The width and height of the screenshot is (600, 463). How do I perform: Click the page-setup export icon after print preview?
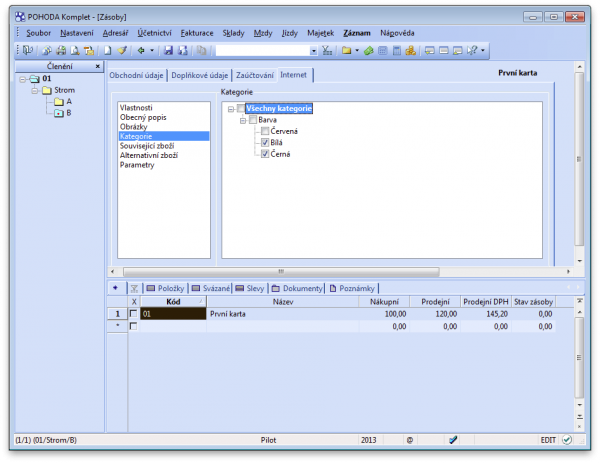[89, 50]
